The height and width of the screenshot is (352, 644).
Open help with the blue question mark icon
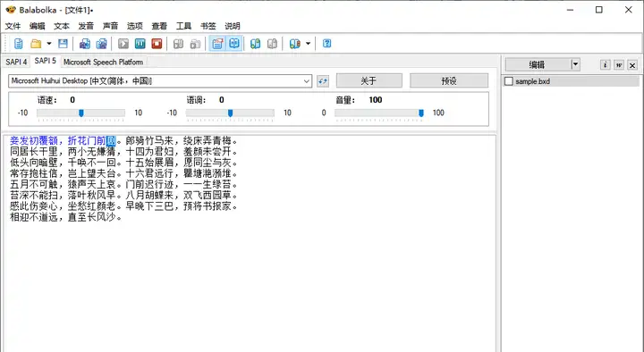[x=327, y=44]
